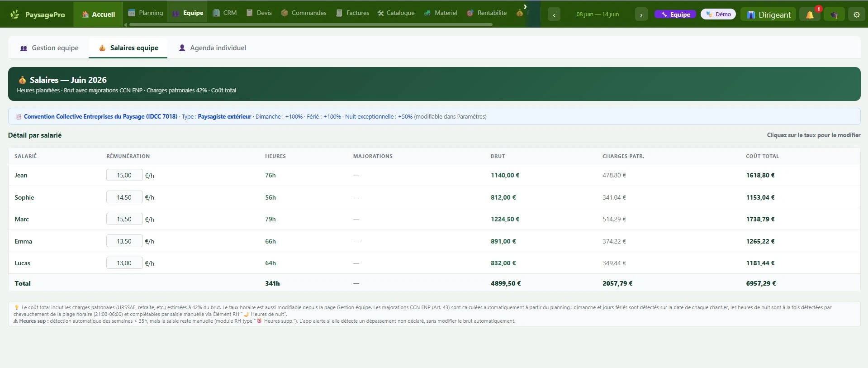Click the COÛT TOTAL column header
This screenshot has width=868, height=368.
[x=763, y=156]
